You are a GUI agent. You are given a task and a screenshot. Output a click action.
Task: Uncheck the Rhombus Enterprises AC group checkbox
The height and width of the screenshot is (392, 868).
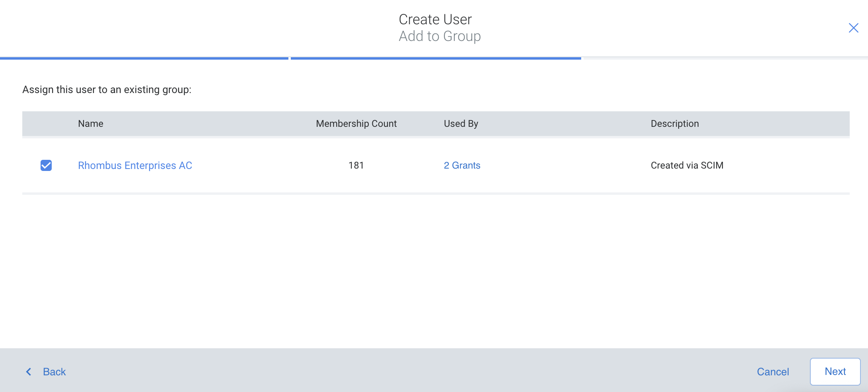click(x=46, y=165)
